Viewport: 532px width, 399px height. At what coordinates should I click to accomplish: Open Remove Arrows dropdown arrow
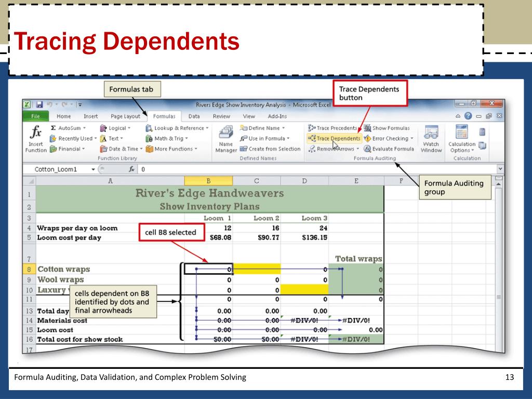click(357, 149)
